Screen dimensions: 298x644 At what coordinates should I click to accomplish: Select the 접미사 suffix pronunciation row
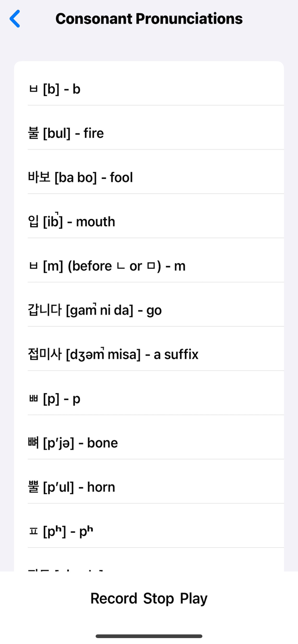tap(149, 354)
